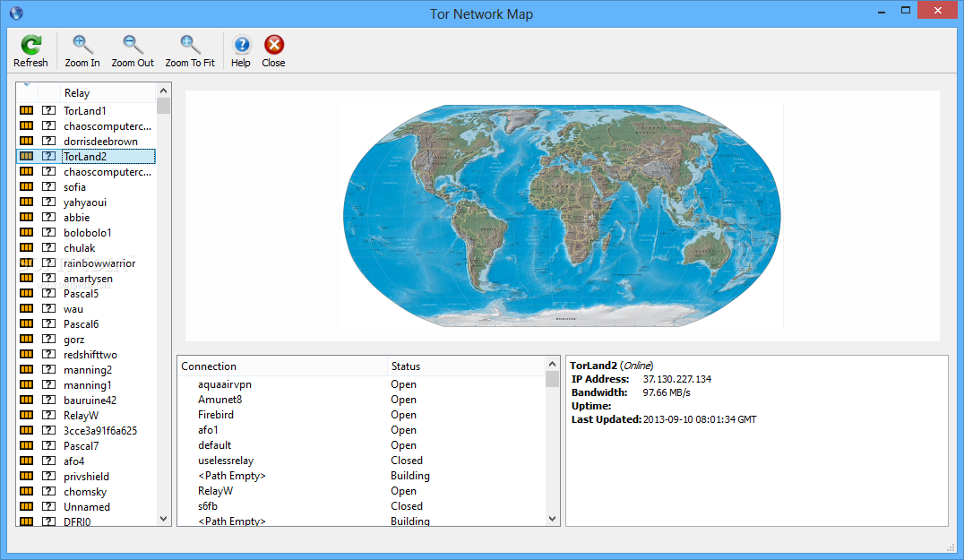This screenshot has width=964, height=560.
Task: Click bandwidth icon beside bolobolo1
Action: click(27, 232)
